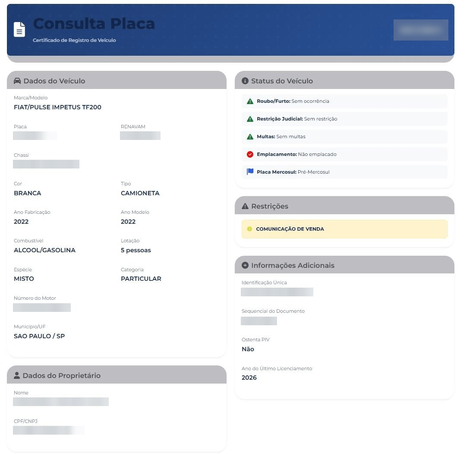Viewport: 476px width, 454px height.
Task: Click the Sem multas status text
Action: click(291, 137)
